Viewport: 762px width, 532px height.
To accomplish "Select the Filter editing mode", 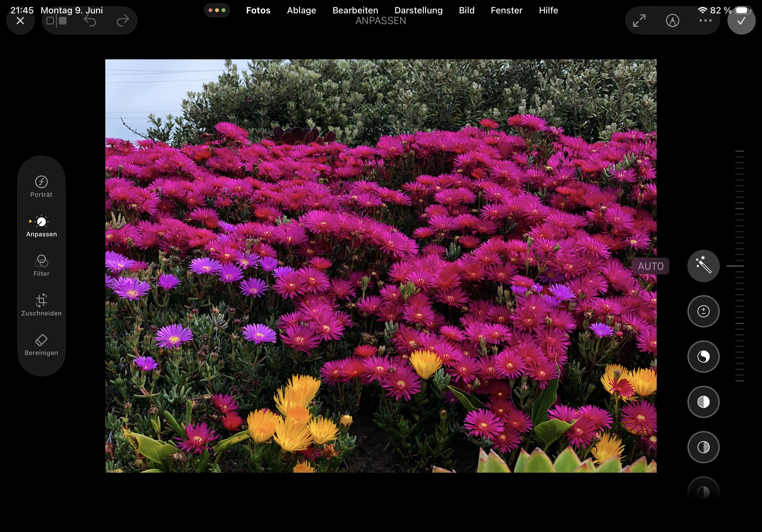I will click(41, 266).
